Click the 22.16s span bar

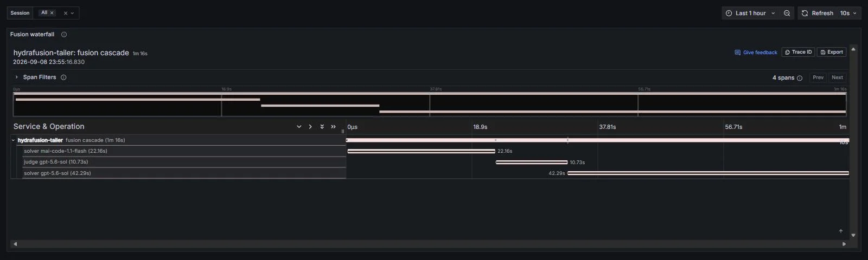421,151
